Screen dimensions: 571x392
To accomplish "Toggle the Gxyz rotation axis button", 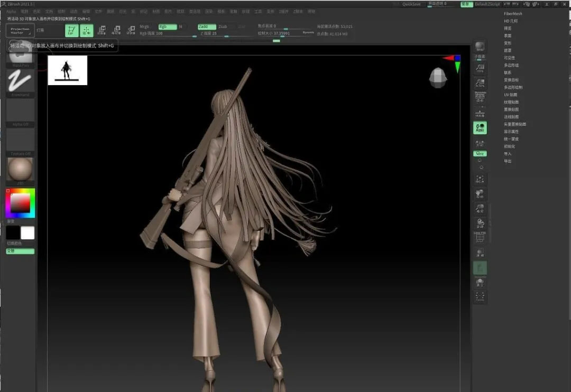I will point(480,153).
